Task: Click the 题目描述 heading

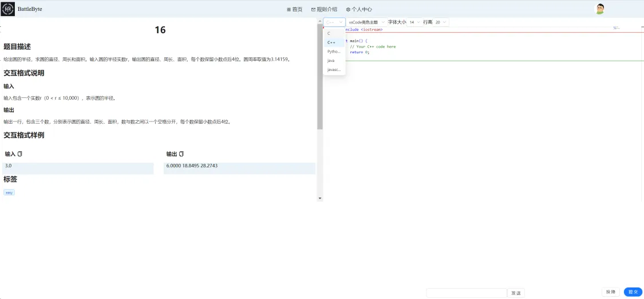Action: tap(17, 47)
